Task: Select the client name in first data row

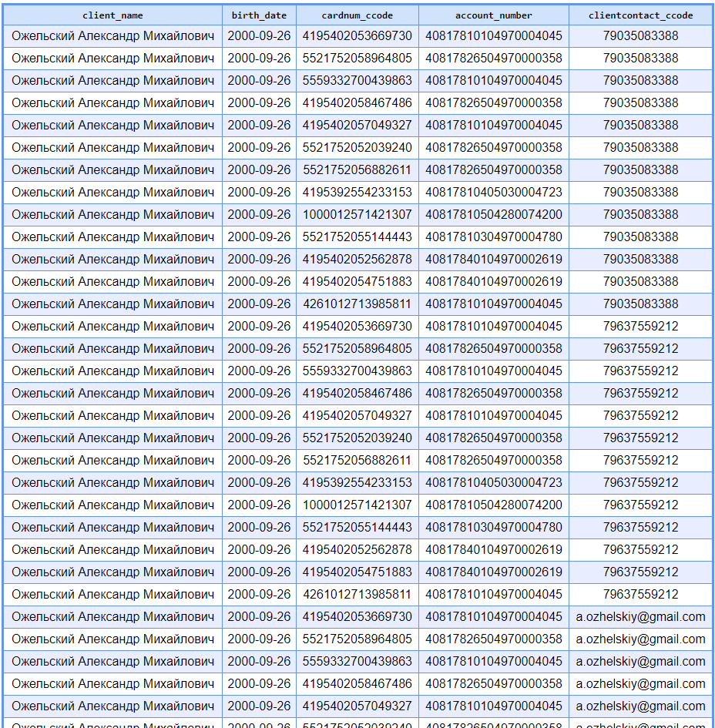Action: point(112,35)
